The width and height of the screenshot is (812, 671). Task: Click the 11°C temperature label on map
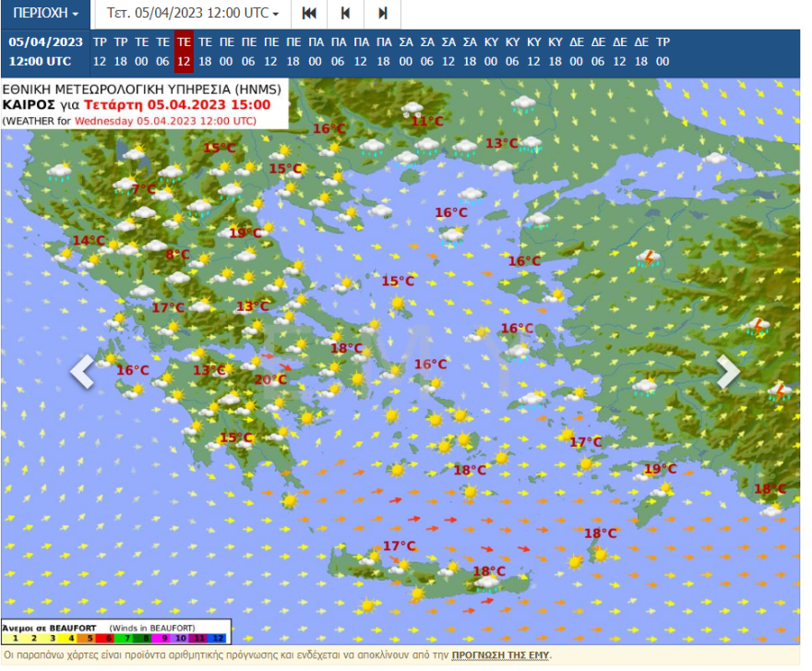coord(426,121)
